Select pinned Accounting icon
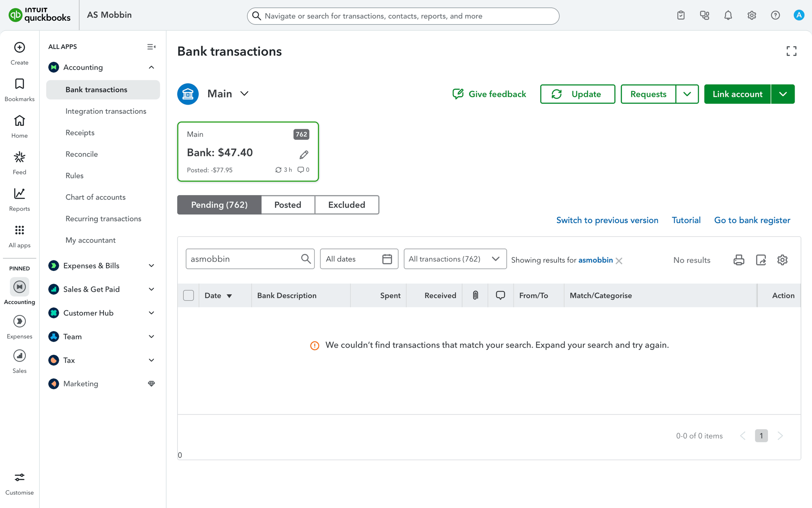Screen dimensions: 812x508 (19, 287)
